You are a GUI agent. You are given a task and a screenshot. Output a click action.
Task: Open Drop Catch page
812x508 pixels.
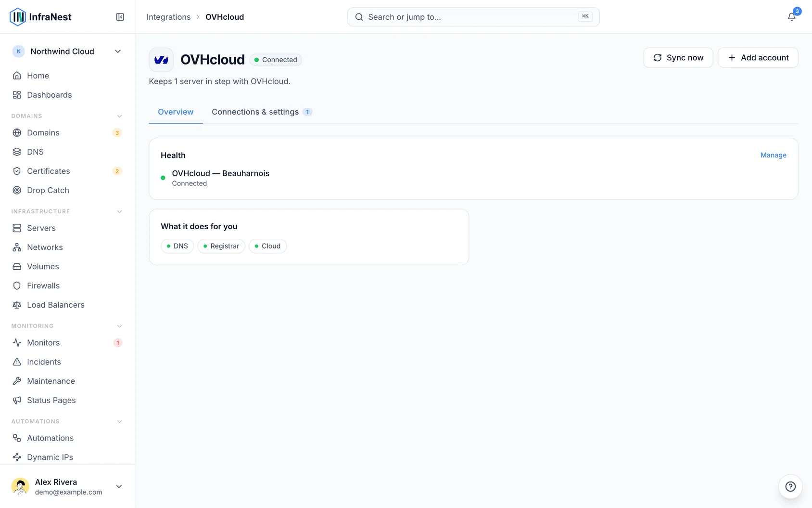(67, 190)
